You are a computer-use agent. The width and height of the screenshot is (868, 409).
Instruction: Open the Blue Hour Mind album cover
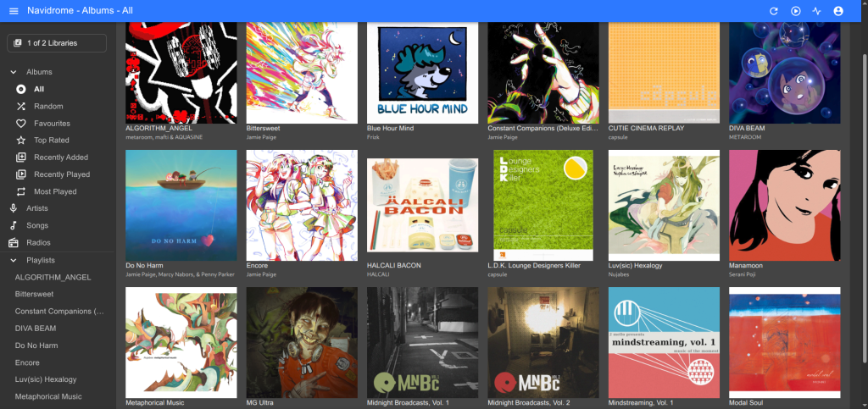[x=422, y=72]
